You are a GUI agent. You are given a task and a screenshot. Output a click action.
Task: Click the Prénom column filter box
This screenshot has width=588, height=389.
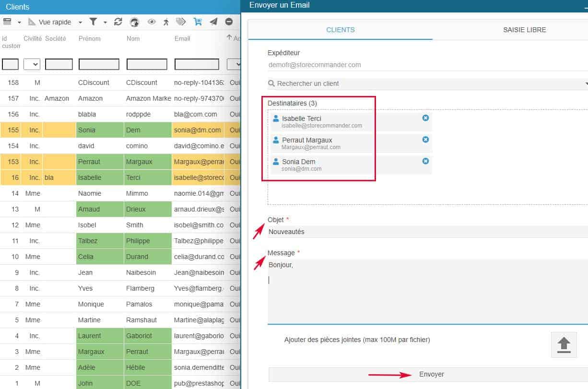[x=99, y=64]
